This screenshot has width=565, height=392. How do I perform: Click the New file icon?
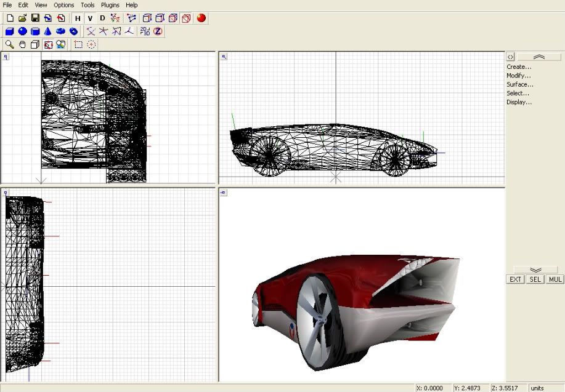[x=9, y=18]
